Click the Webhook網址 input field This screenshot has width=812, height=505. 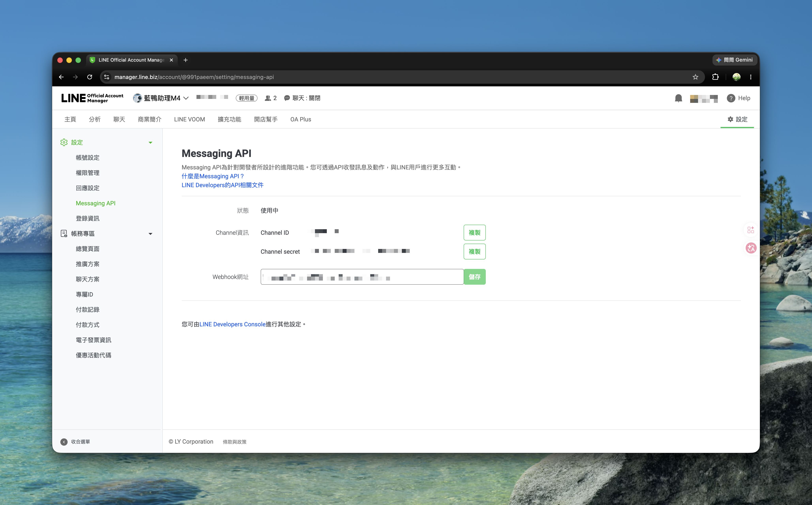[x=362, y=277]
